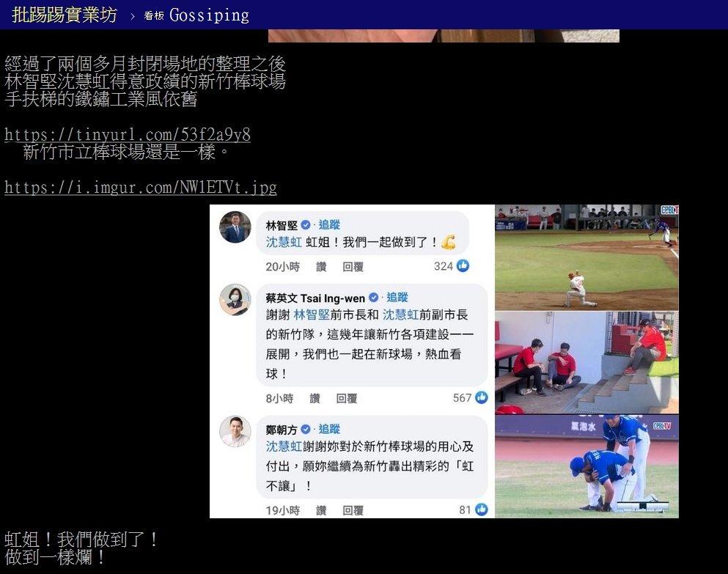Click the 沈慧虹 mention in 鄭朝方's comment

tap(284, 446)
